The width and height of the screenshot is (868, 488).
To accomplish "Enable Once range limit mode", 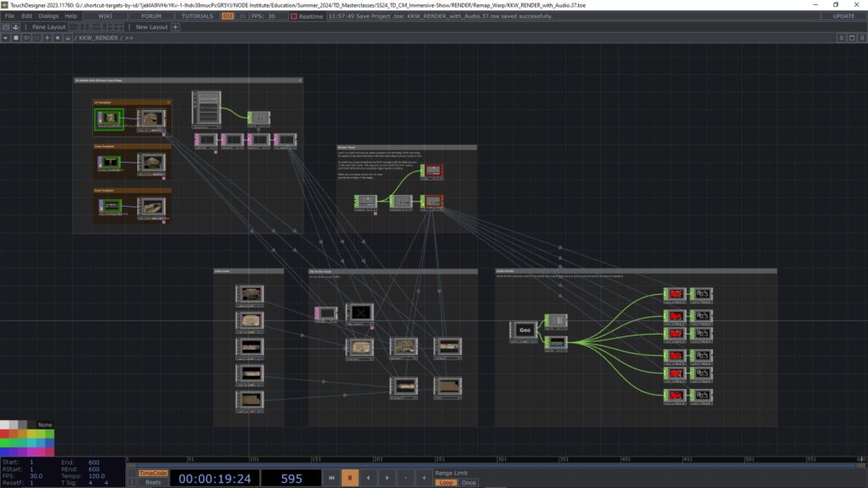I will [x=468, y=482].
